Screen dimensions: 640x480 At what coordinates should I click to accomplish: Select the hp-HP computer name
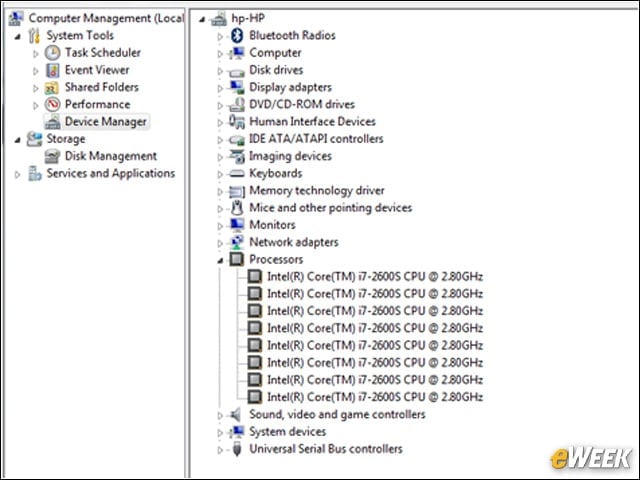coord(248,18)
